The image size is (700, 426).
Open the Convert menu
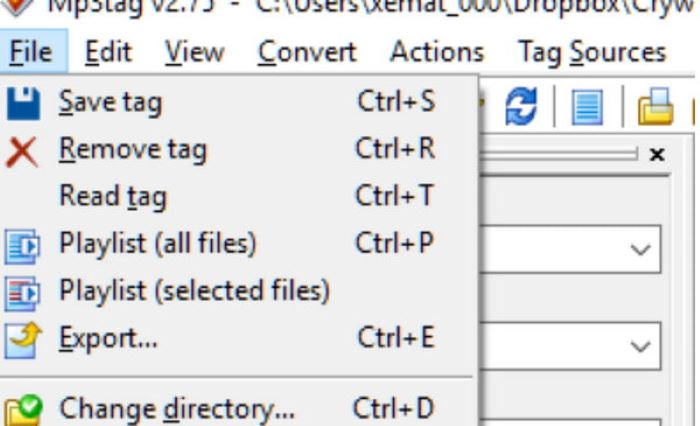tap(307, 52)
